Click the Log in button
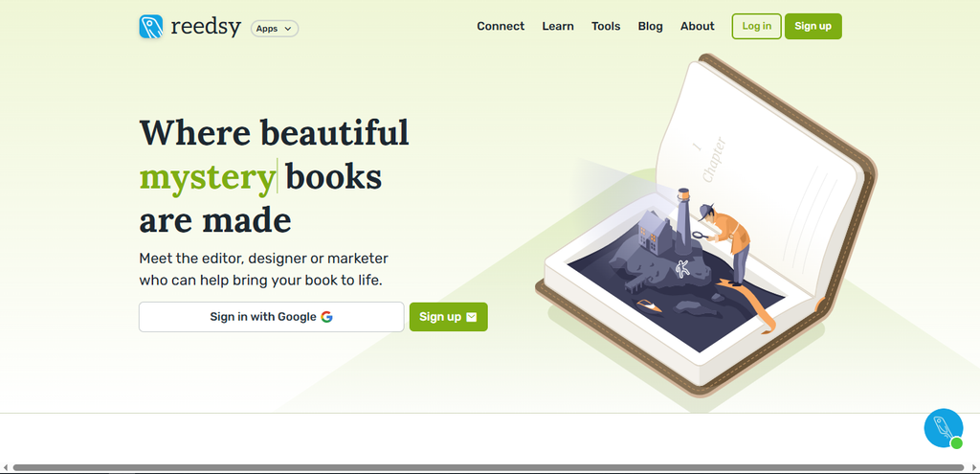This screenshot has height=474, width=980. coord(757,26)
